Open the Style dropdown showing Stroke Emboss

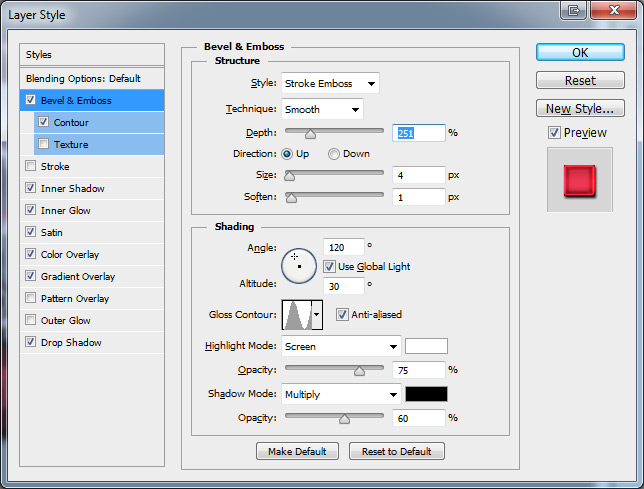(x=330, y=83)
